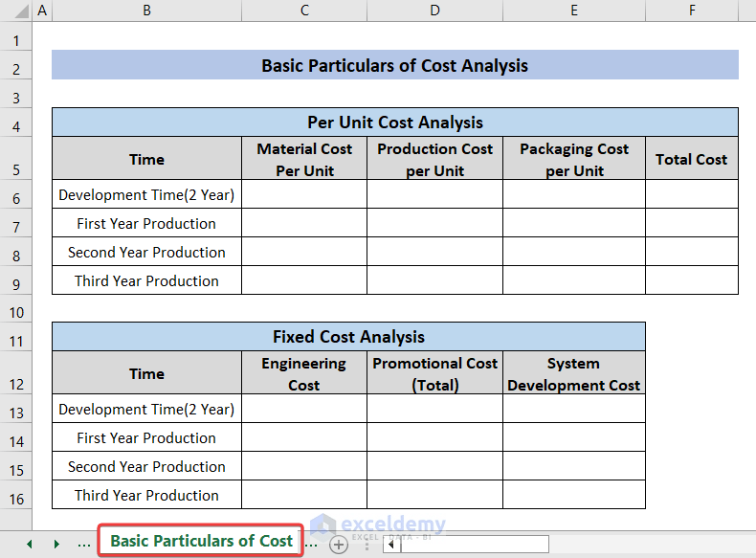Select row 10 header
Image resolution: width=756 pixels, height=558 pixels.
tap(16, 308)
